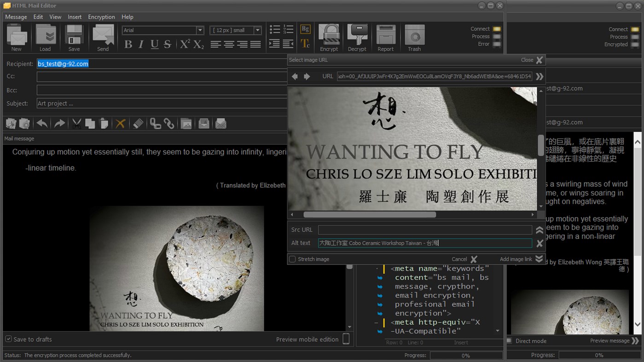
Task: Open the Encryption menu
Action: pyautogui.click(x=101, y=17)
